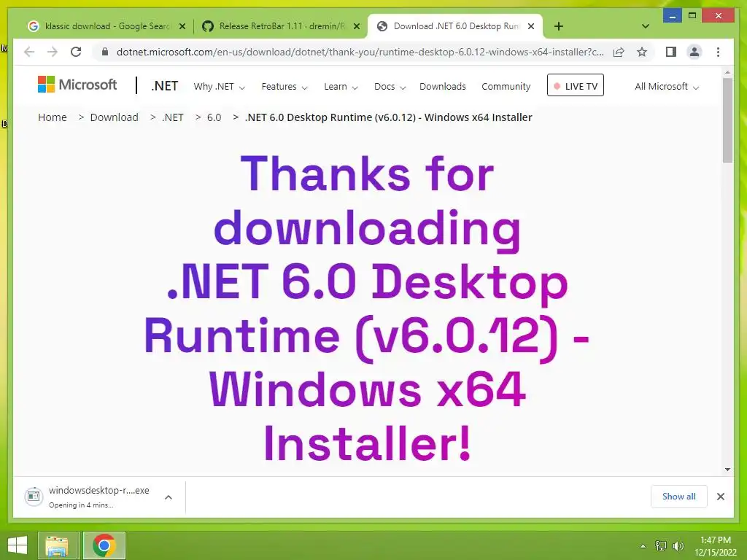Screen dimensions: 747x560
Task: Open the volume tray icon
Action: pyautogui.click(x=678, y=545)
